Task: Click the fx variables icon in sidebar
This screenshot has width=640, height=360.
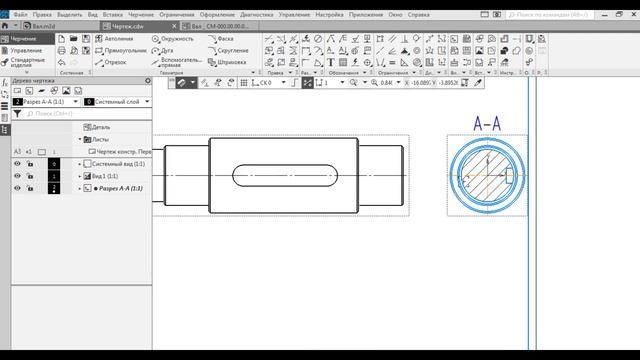Action: click(x=5, y=83)
